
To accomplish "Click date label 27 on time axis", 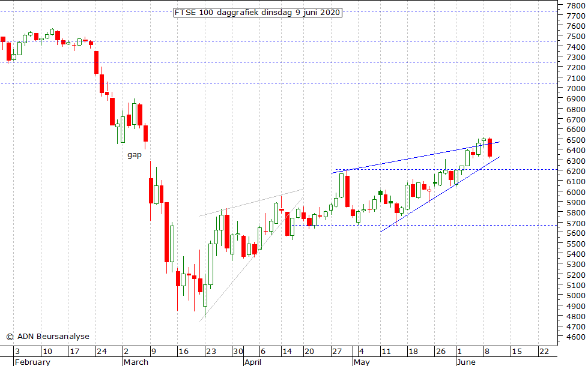I will [x=337, y=352].
